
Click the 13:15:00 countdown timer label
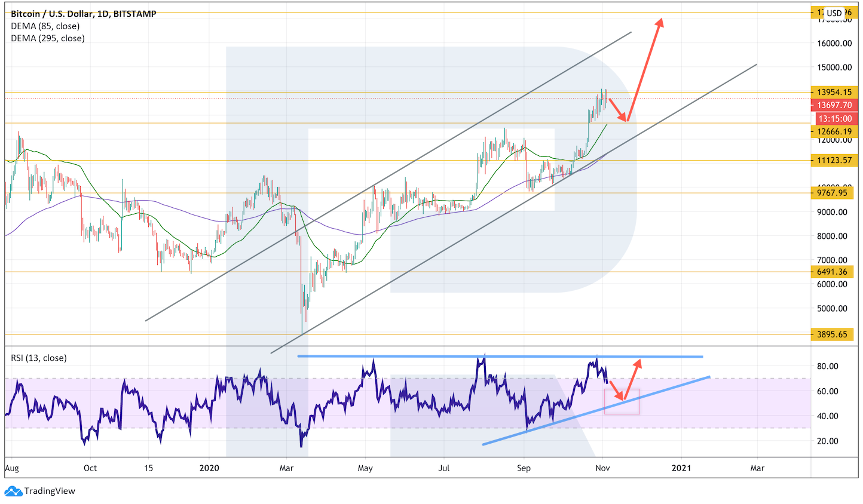coord(834,119)
